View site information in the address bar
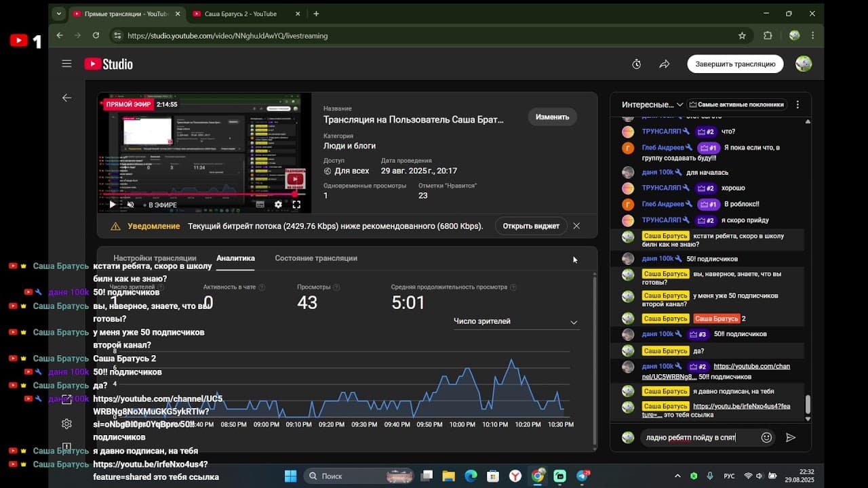This screenshot has height=488, width=868. coord(117,35)
